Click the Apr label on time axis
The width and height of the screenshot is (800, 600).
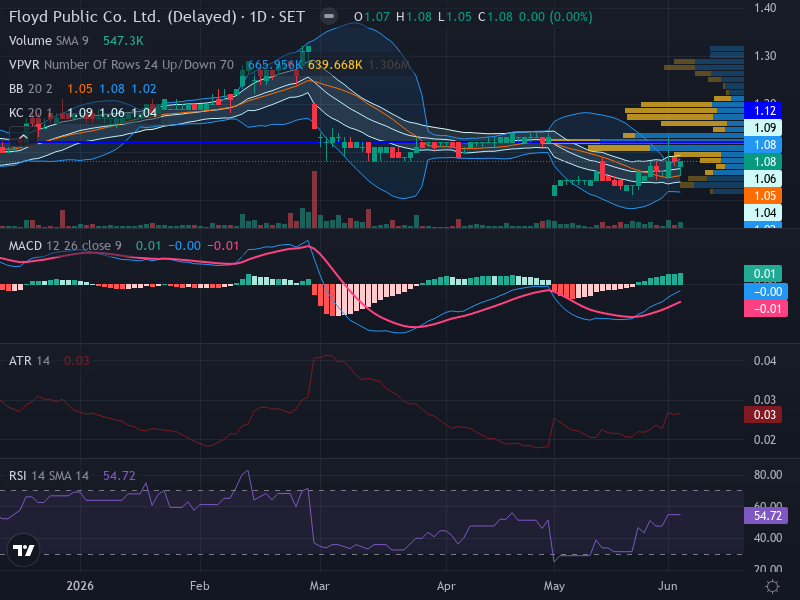[x=446, y=586]
